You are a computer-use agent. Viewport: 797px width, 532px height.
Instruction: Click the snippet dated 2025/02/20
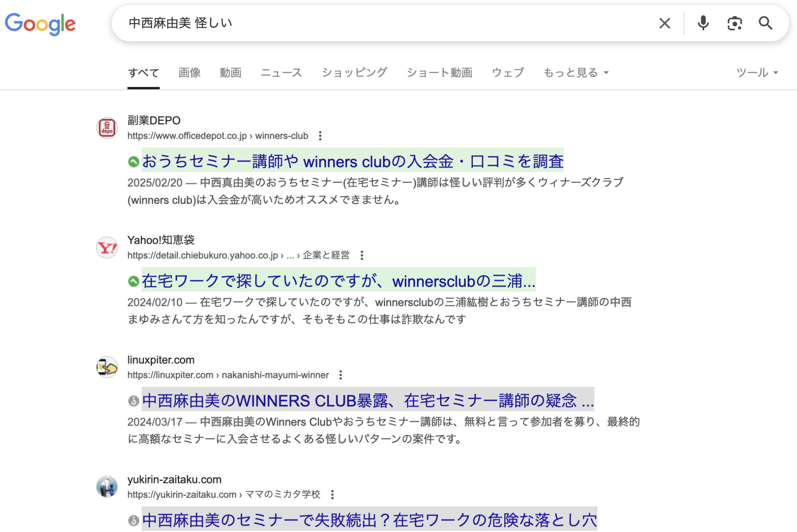(x=376, y=191)
